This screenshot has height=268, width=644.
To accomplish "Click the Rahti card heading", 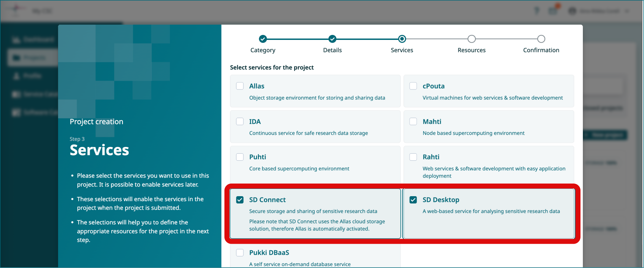I will point(431,157).
